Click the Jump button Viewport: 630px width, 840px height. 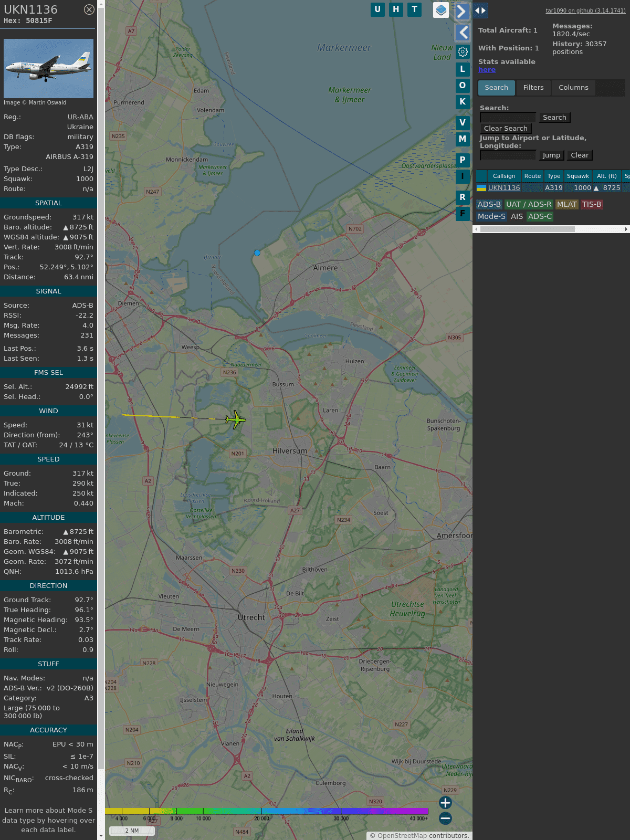click(x=551, y=155)
